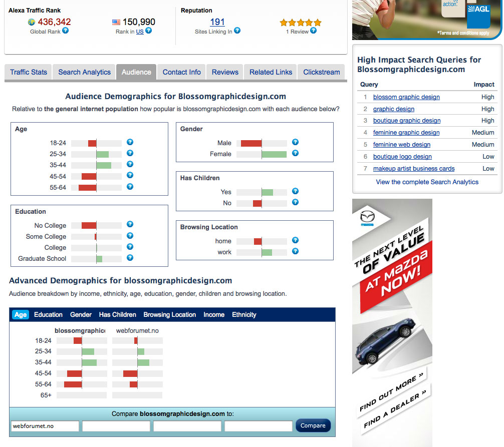Image resolution: width=504 pixels, height=447 pixels.
Task: Open the graphic design query link
Action: pos(393,109)
